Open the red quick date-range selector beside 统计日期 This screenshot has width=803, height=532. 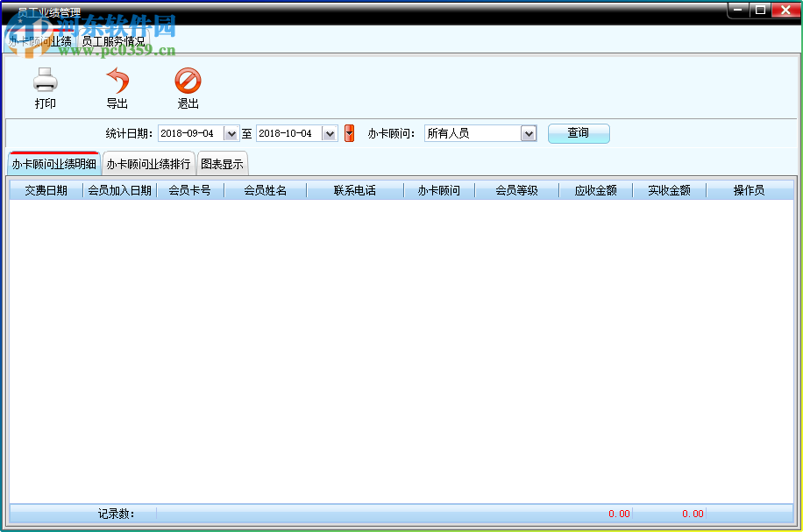pos(349,132)
